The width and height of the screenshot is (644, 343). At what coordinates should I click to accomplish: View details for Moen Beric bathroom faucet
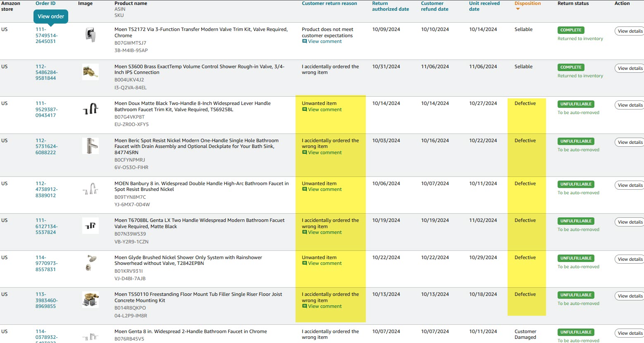630,142
